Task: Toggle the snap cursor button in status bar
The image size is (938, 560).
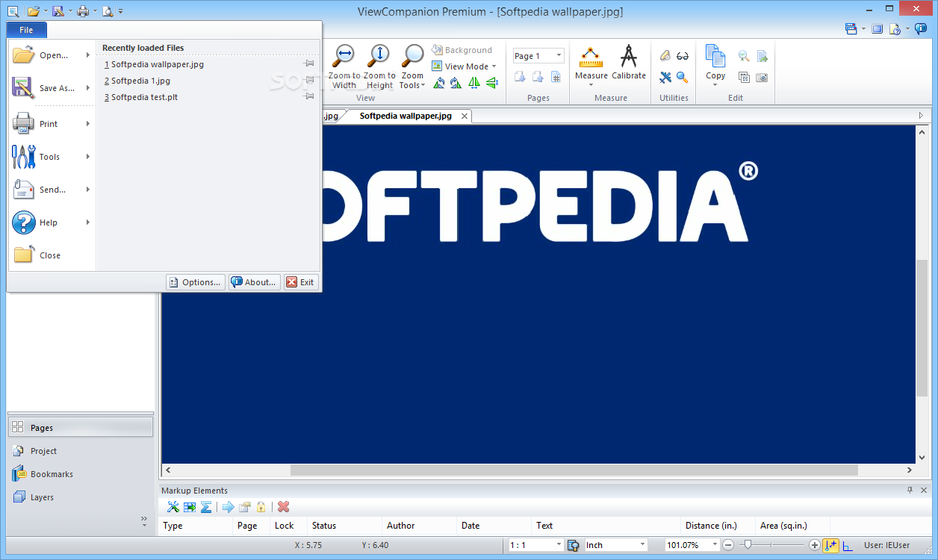Action: (x=831, y=545)
